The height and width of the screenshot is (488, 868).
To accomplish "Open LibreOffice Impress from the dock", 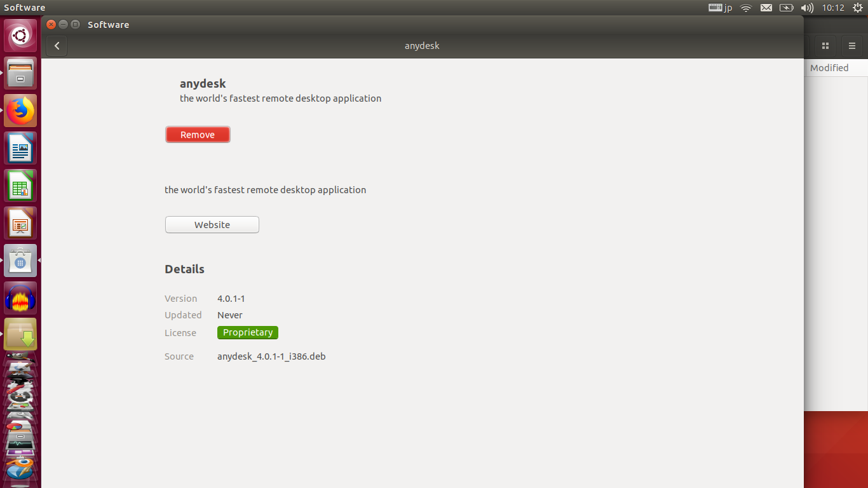I will click(20, 223).
